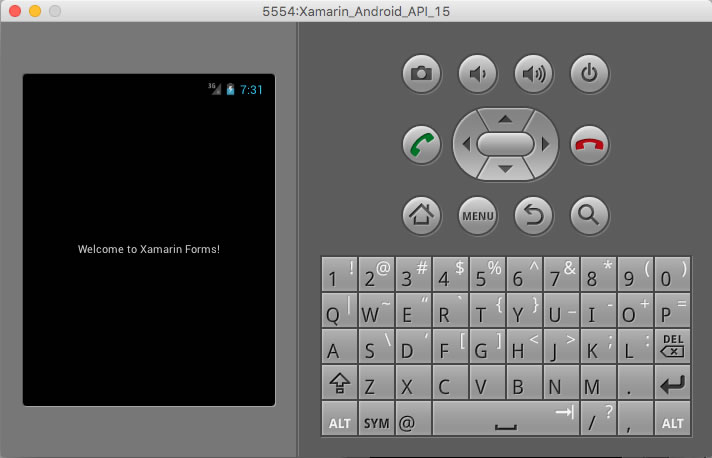Click the spacebar key
Viewport: 712px width, 458px height.
506,419
